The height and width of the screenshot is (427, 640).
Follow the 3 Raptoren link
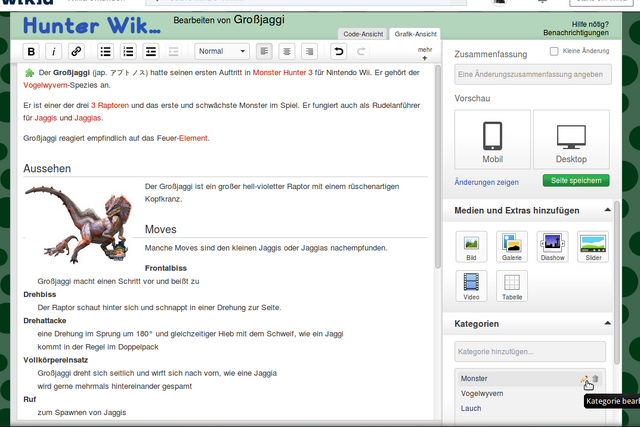[x=110, y=105]
